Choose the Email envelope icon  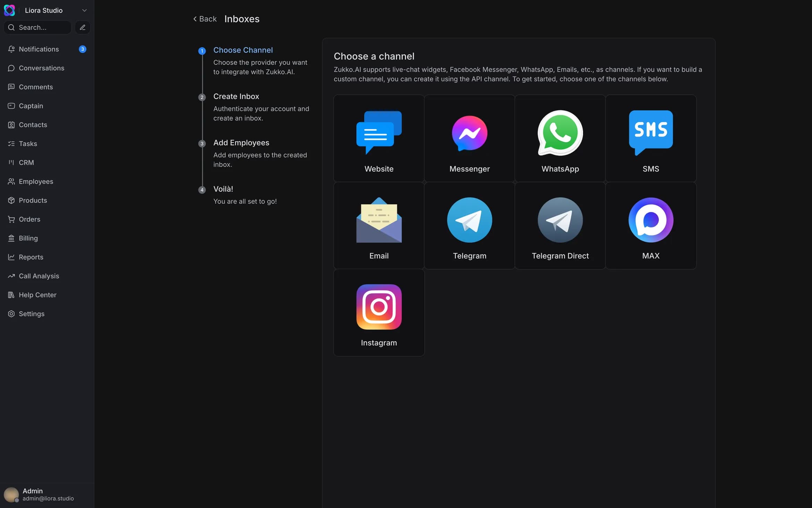click(x=379, y=220)
